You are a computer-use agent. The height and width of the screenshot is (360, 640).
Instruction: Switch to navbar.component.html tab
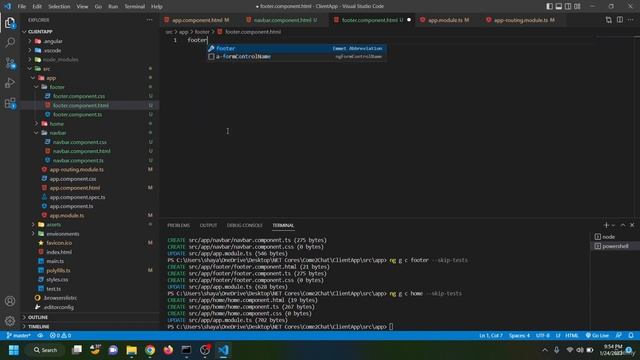point(282,20)
